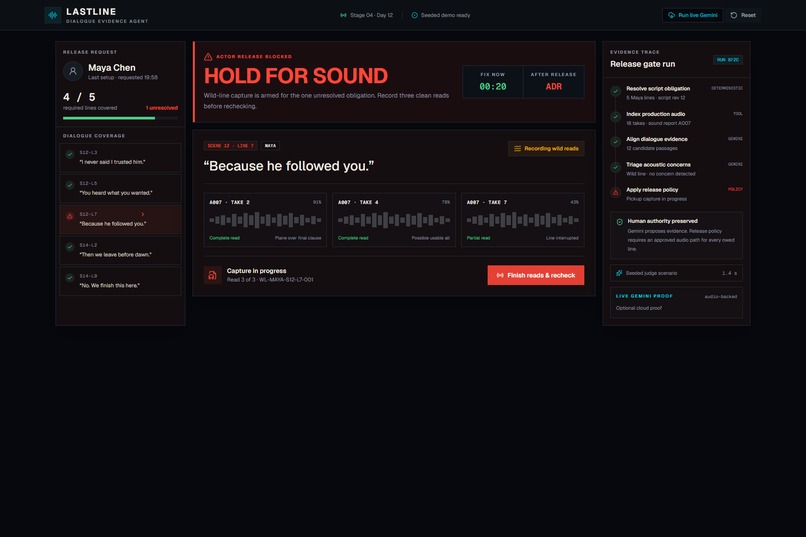Click the Seeded demo ready status icon

click(x=414, y=15)
